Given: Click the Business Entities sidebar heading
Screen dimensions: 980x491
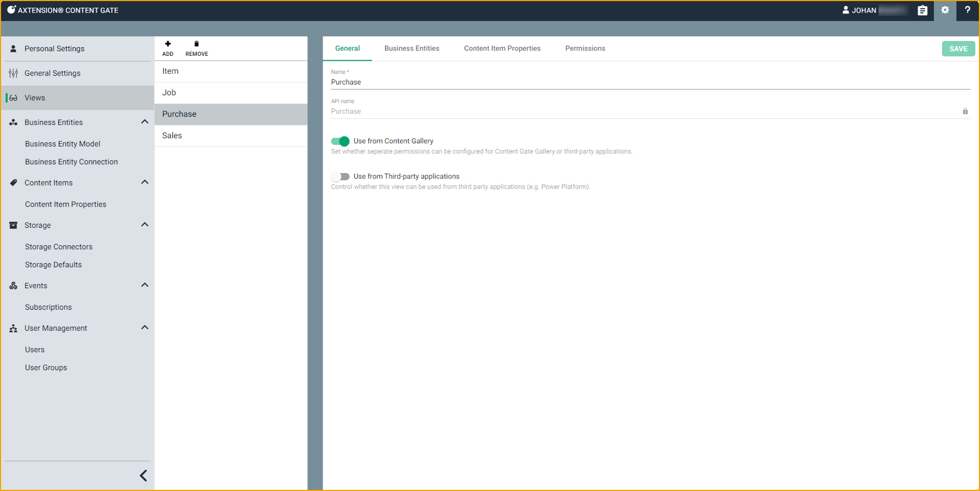Looking at the screenshot, I should (x=54, y=123).
